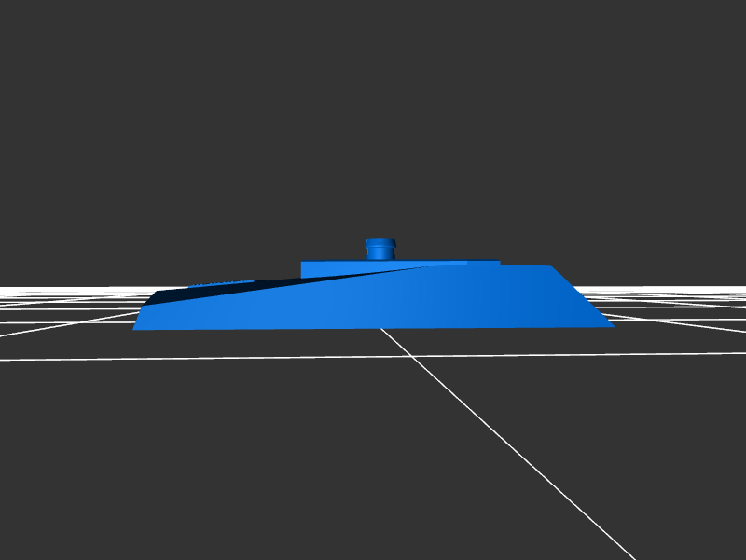Click the left end of the raised block
The image size is (746, 560).
[304, 269]
